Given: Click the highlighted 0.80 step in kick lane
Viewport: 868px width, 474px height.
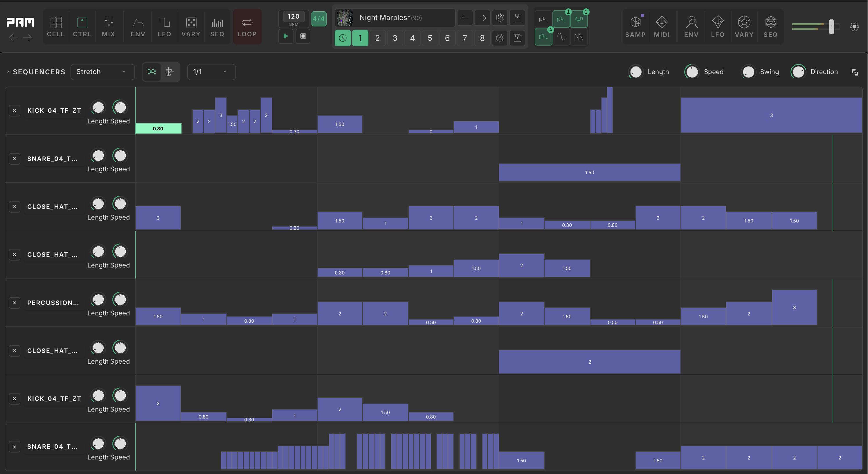Looking at the screenshot, I should click(x=159, y=128).
